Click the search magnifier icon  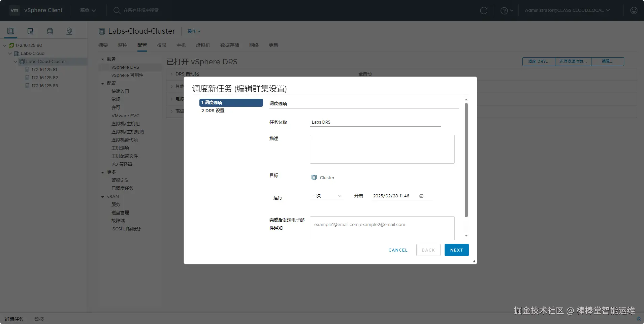point(117,10)
